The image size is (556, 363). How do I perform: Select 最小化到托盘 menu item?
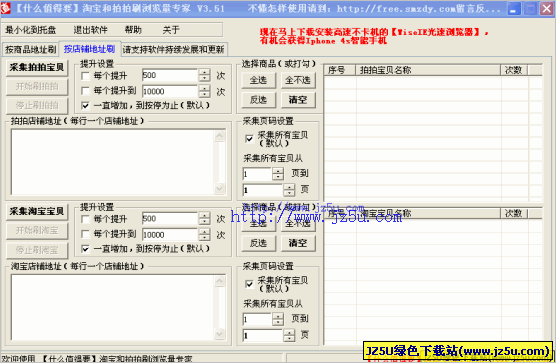coord(30,30)
